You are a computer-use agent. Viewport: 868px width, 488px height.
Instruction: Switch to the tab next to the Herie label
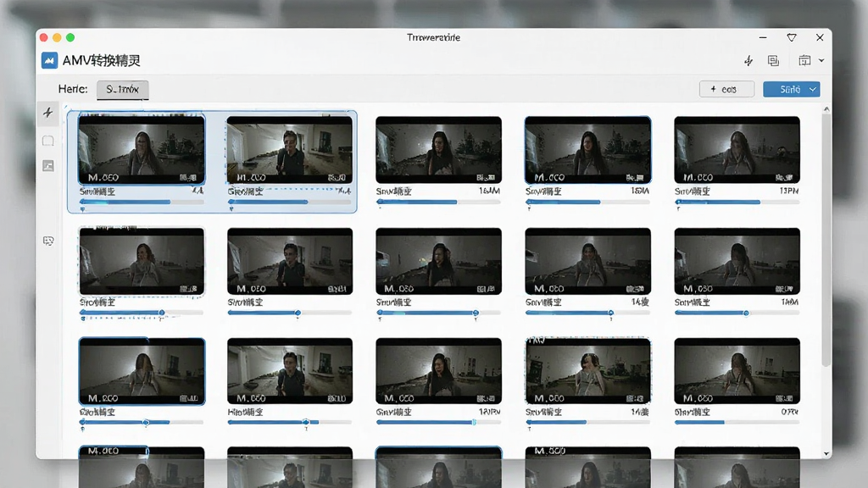point(122,90)
